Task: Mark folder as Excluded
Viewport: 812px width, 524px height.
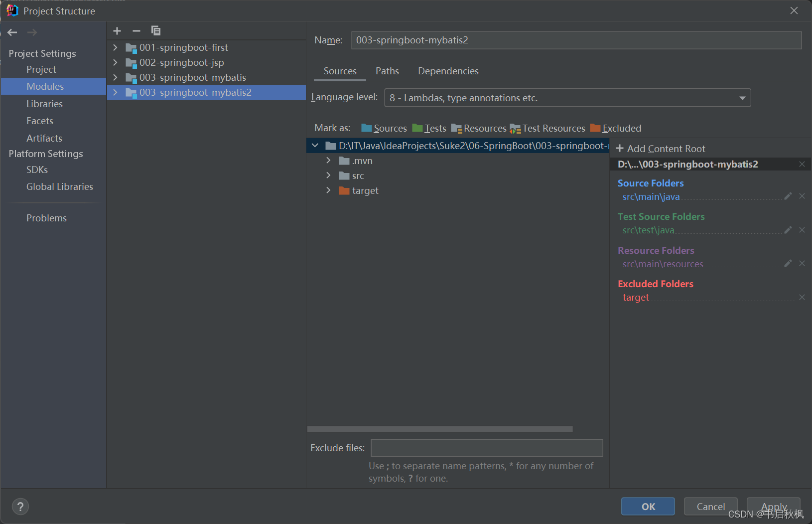Action: pos(616,128)
